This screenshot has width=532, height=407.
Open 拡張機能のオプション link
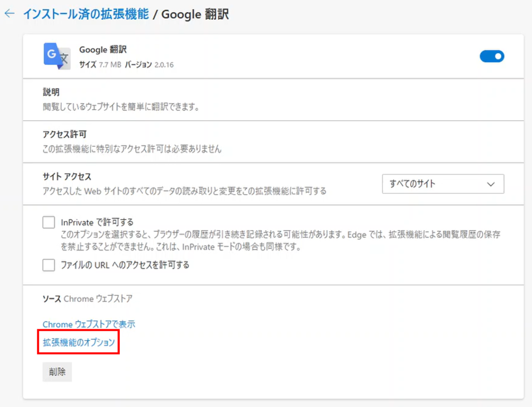pos(79,343)
